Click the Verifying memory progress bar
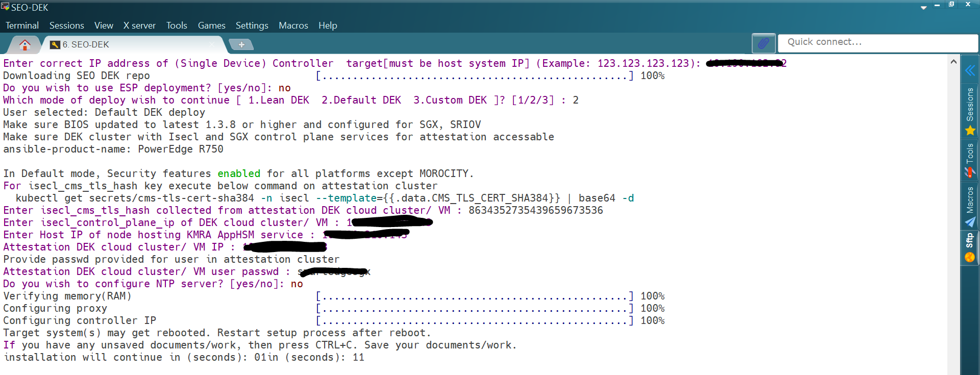Viewport: 980px width, 375px height. point(475,296)
